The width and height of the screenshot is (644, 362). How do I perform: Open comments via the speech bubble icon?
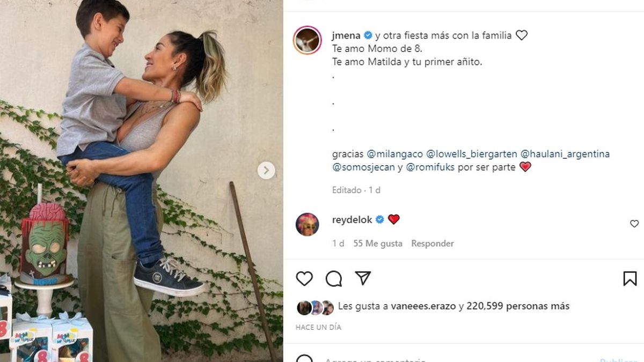point(334,278)
